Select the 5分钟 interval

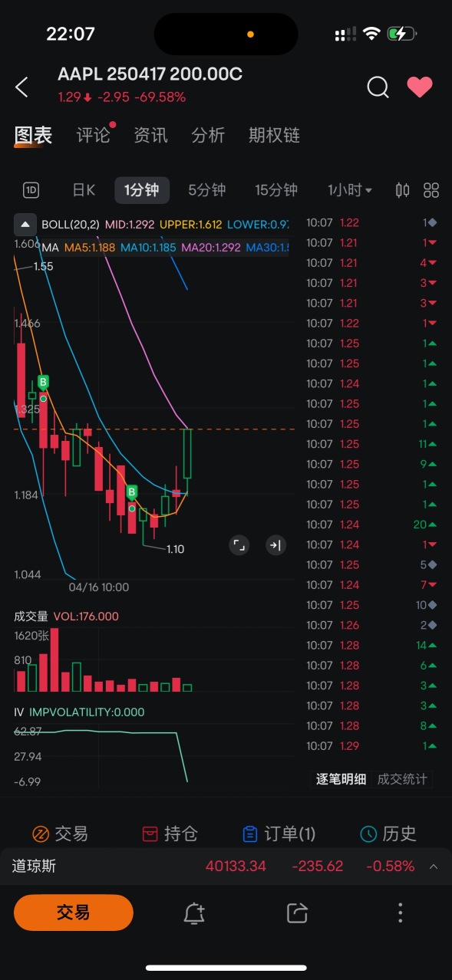click(x=207, y=190)
